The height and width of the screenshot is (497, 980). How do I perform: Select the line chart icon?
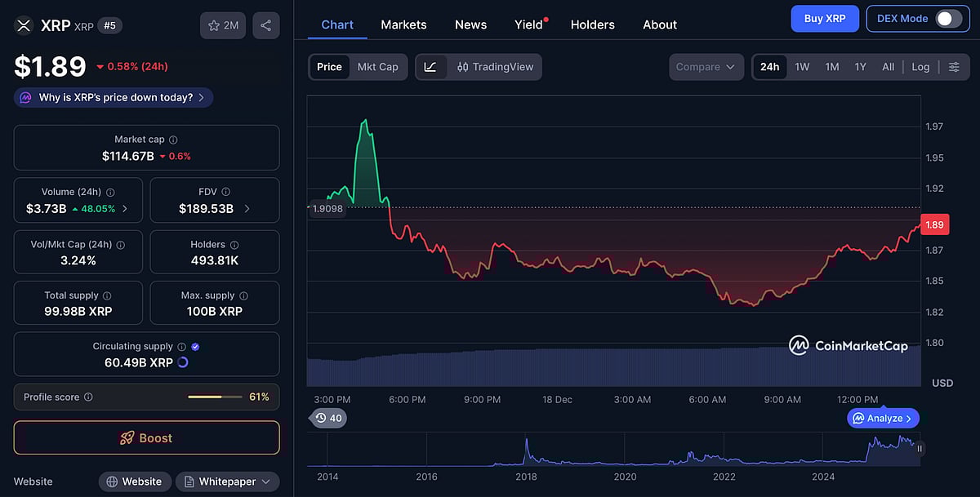430,67
